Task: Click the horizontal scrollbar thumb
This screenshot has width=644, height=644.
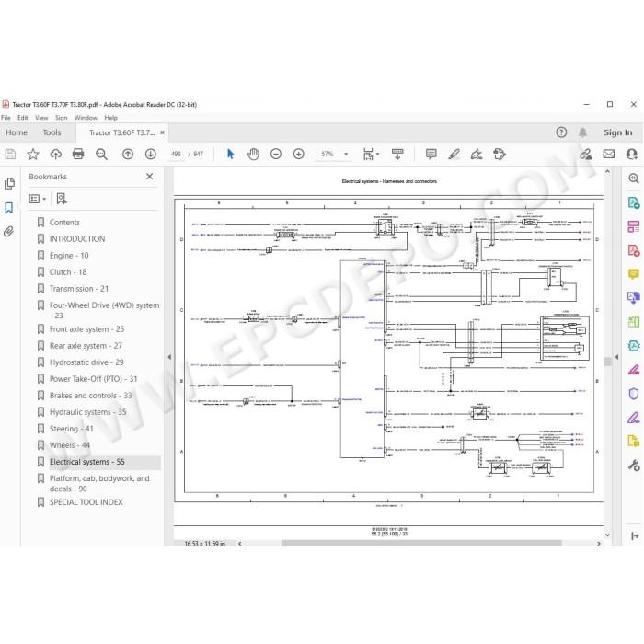Action: point(421,544)
